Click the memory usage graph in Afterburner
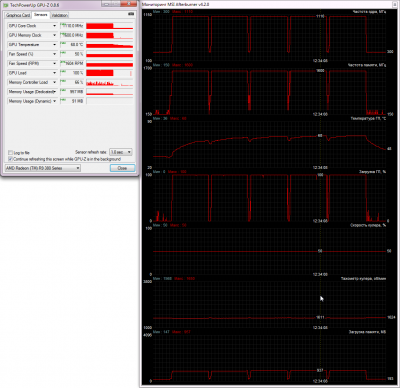Screen dimensions: 400x388 tap(269, 357)
